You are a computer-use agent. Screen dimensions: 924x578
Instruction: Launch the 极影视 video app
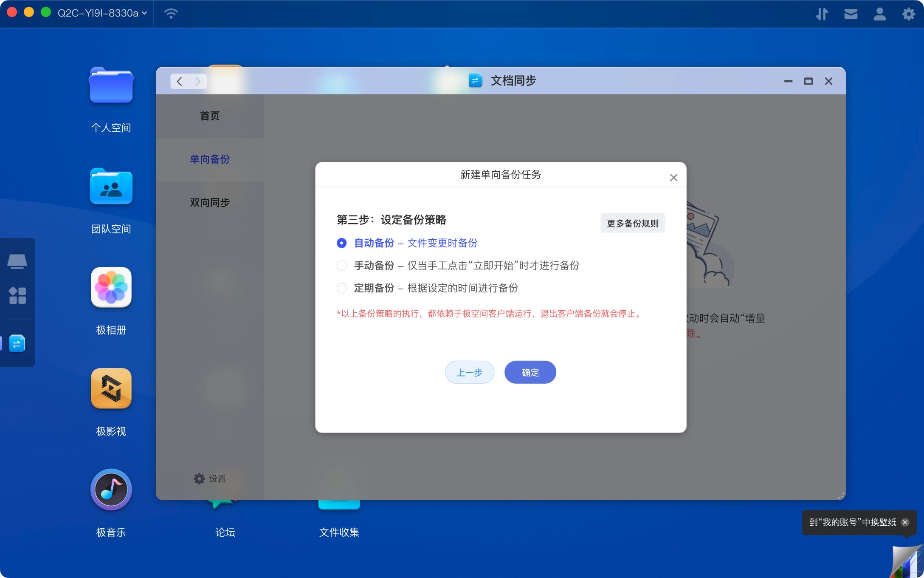coord(111,388)
